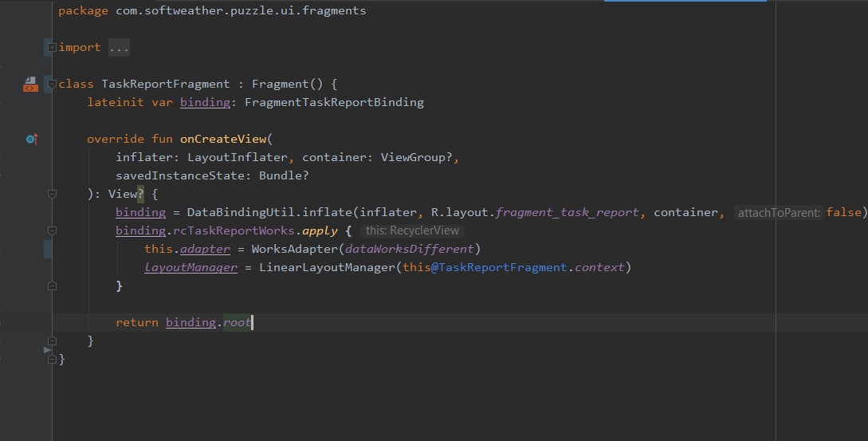The height and width of the screenshot is (441, 868).
Task: Collapse the TaskReportFragment class fold marker
Action: point(52,85)
